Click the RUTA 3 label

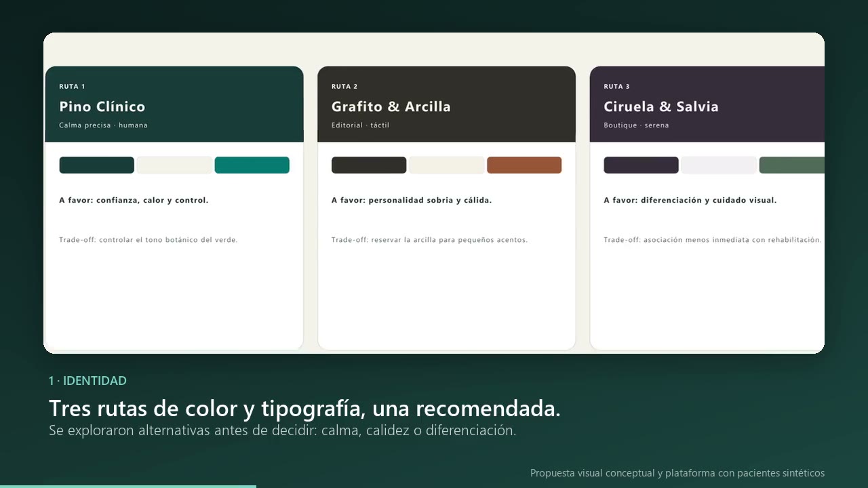coord(617,87)
